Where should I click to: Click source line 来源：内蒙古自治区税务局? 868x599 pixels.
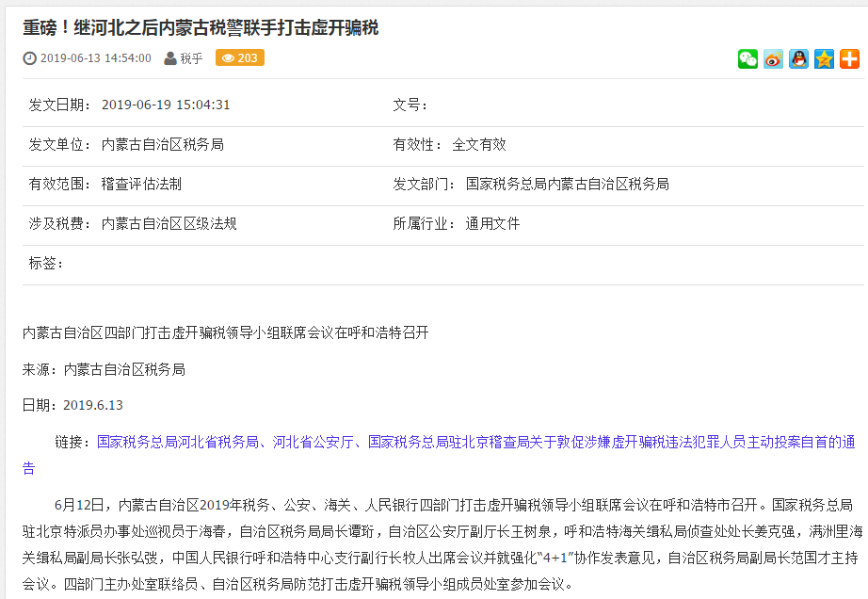[104, 369]
